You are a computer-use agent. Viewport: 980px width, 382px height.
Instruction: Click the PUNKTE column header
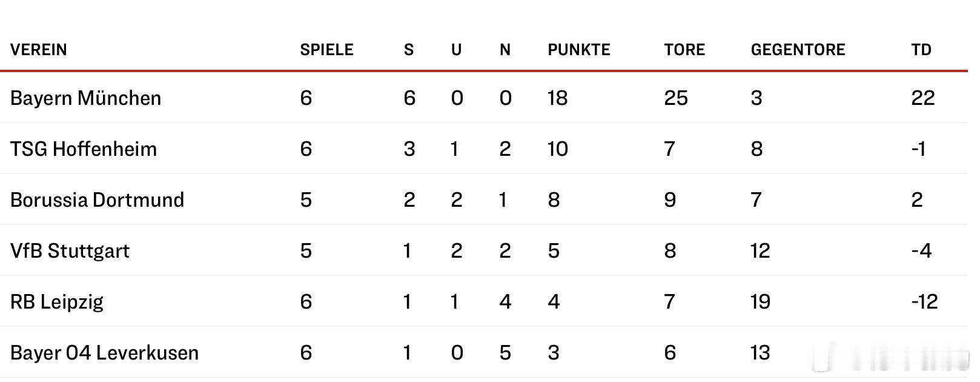coord(579,50)
